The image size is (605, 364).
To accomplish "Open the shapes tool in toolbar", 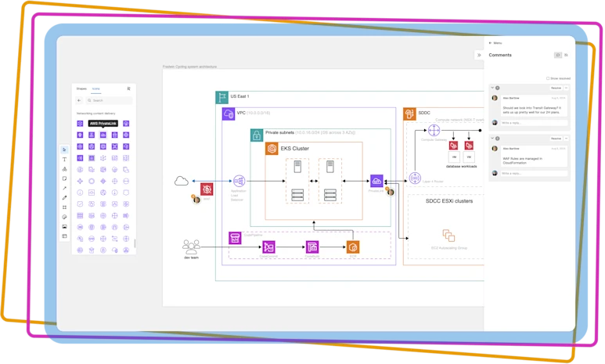I will click(64, 169).
